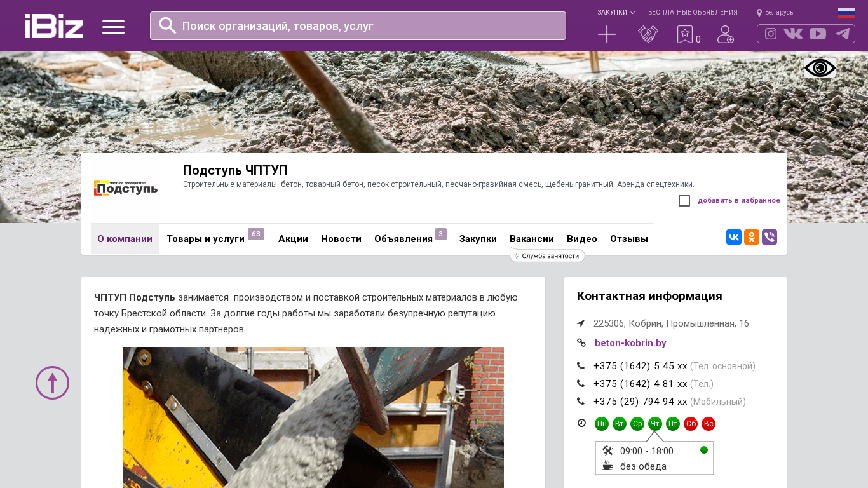Select Friday (Пт) working day
The image size is (868, 488).
(673, 424)
